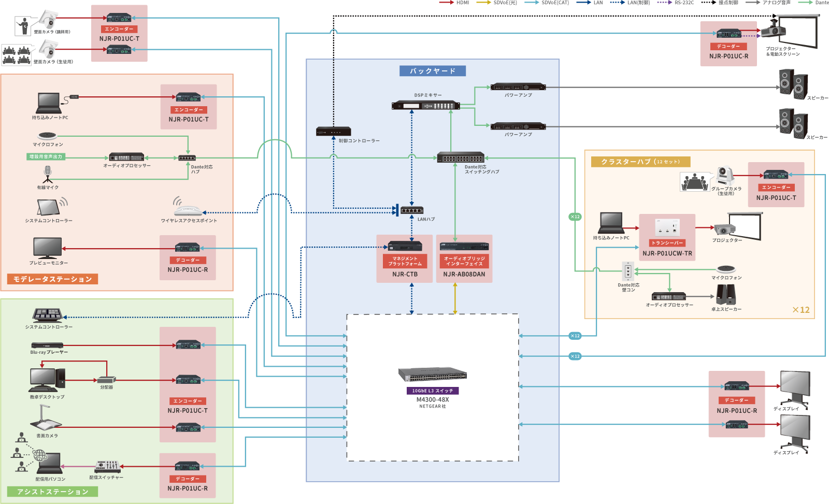829x504 pixels.
Task: Click the wireless access point icon
Action: click(x=188, y=208)
